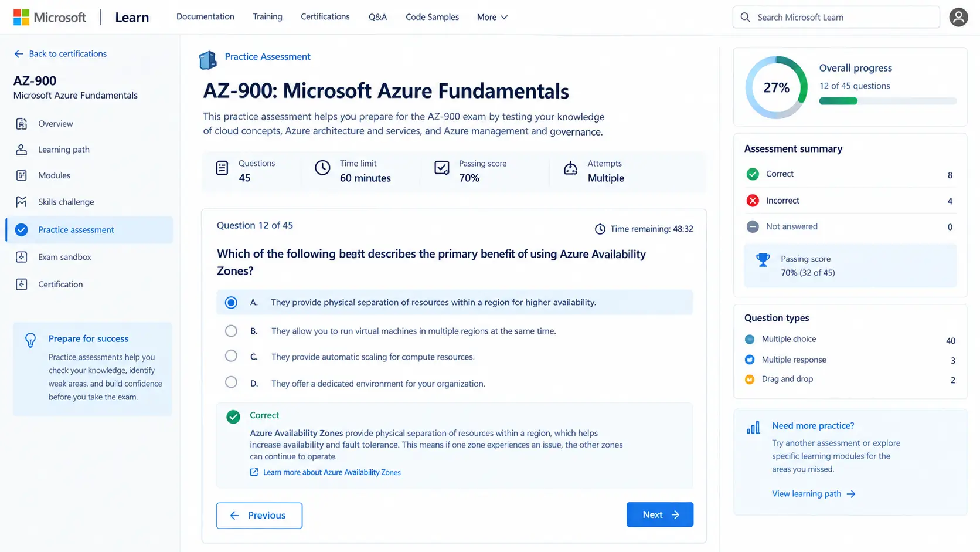Open the Q&A menu item
The height and width of the screenshot is (552, 980).
(377, 17)
